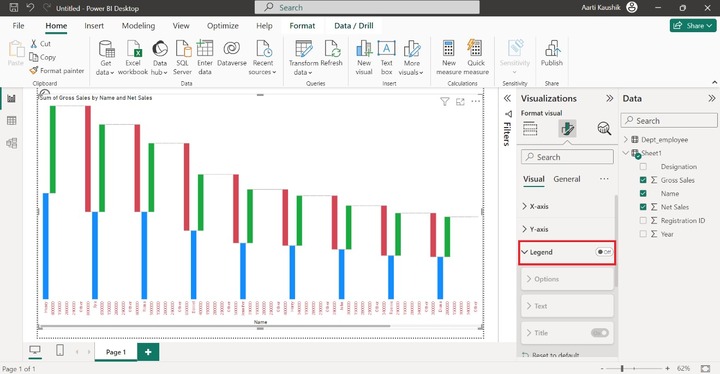Screen dimensions: 720x374
Task: Select the Build visual fields icon
Action: click(x=530, y=129)
